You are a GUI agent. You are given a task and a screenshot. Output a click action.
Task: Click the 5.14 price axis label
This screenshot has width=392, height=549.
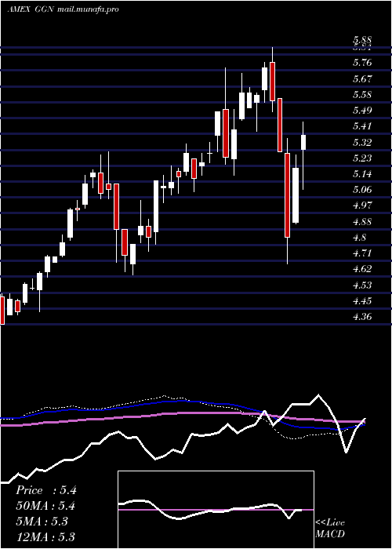[362, 174]
